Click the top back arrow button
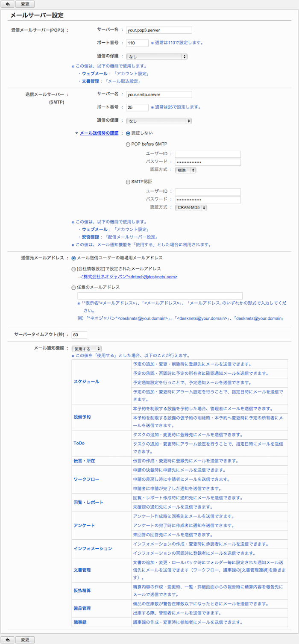 8,4
